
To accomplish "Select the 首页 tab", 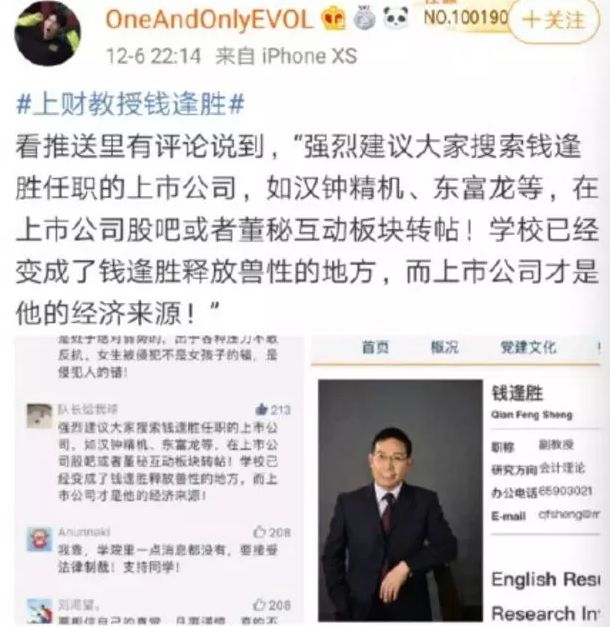I will [x=375, y=347].
